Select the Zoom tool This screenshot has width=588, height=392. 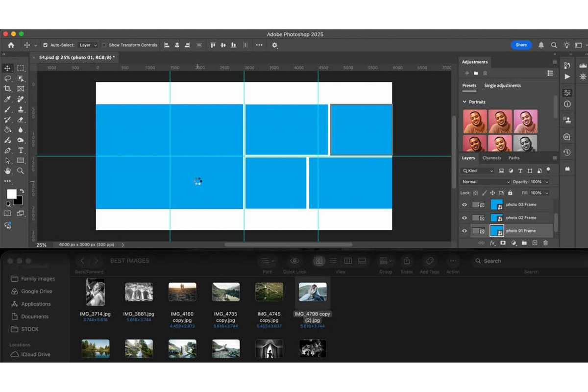21,171
